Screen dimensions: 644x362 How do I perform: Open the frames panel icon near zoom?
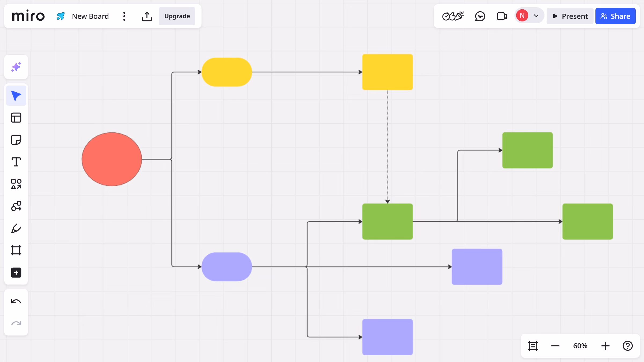(x=533, y=346)
